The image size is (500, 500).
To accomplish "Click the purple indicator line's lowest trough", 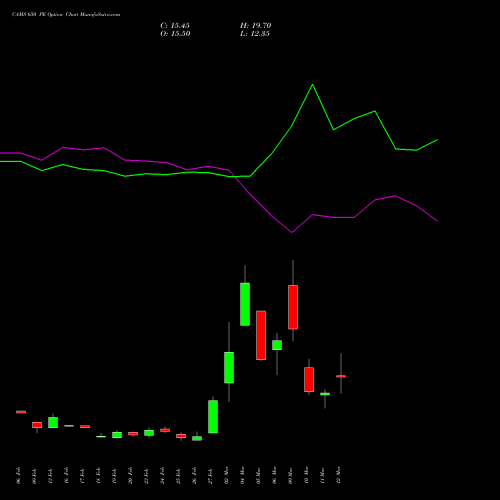I will pyautogui.click(x=292, y=232).
